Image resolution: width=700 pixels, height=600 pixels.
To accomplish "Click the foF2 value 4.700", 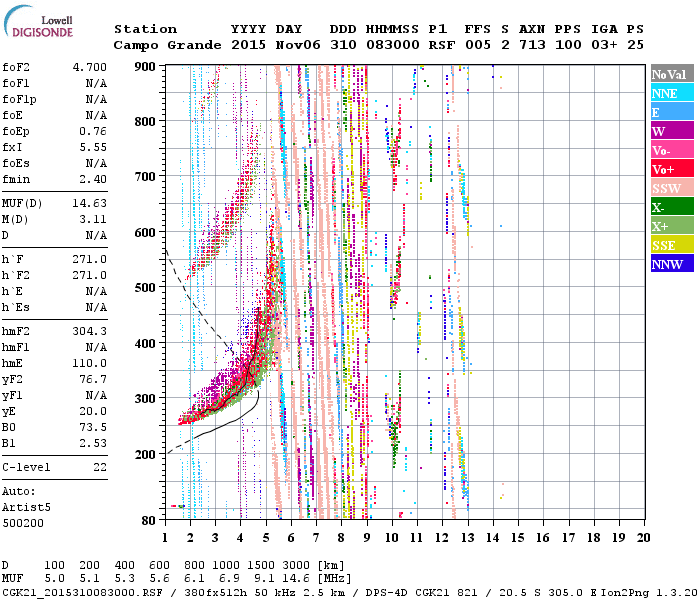I will click(90, 67).
